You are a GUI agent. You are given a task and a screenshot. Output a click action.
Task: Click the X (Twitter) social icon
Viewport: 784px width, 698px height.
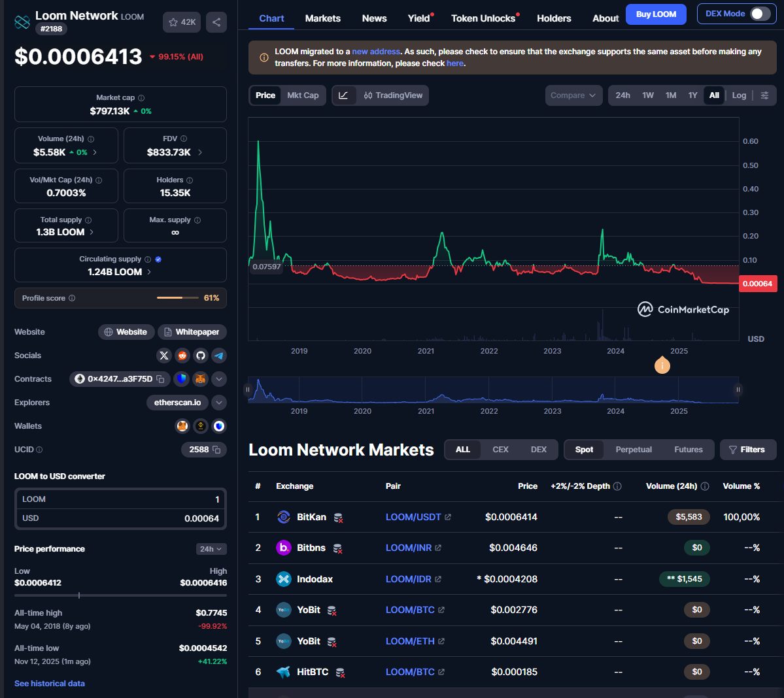163,356
